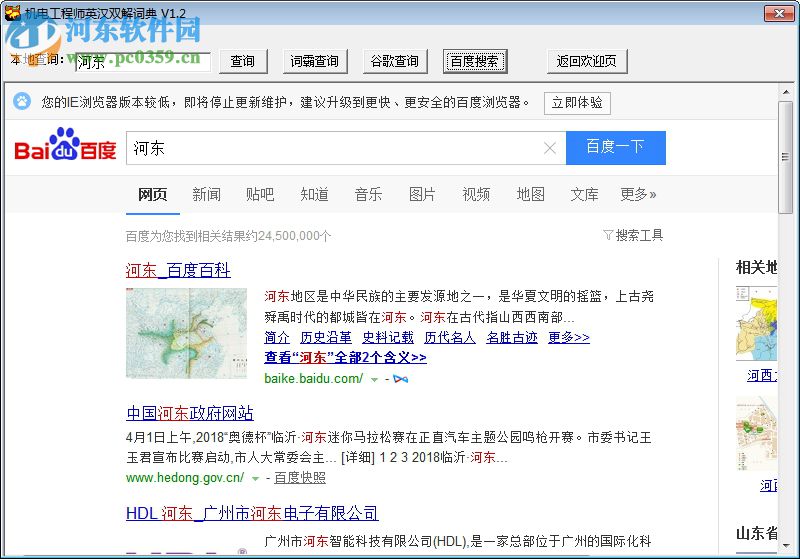The height and width of the screenshot is (559, 800).
Task: Click the paw icon in IE notice
Action: (x=22, y=101)
